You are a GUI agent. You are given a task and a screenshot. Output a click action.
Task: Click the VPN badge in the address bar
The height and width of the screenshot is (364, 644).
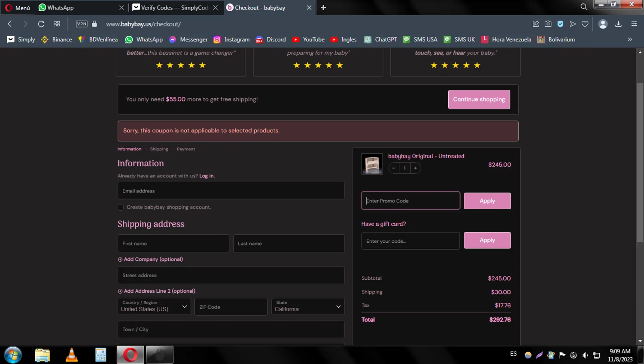82,24
